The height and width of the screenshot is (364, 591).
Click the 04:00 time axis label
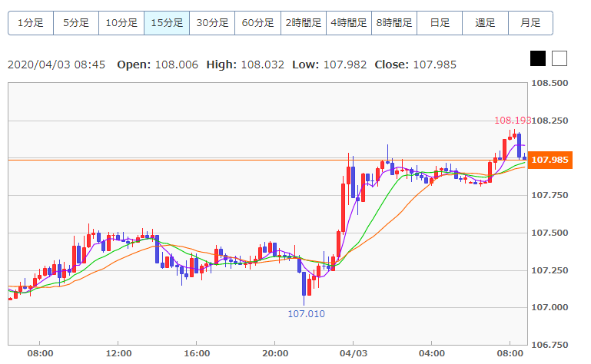point(432,353)
